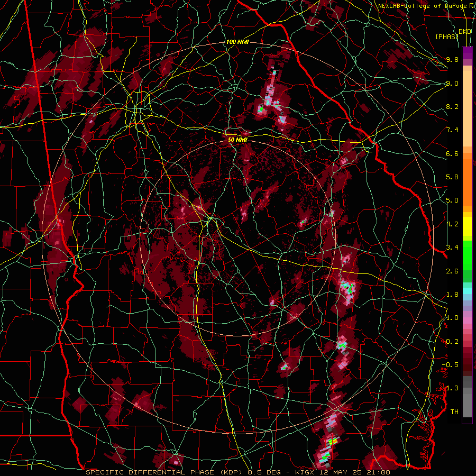Click the 0.2 scale value
The width and height of the screenshot is (476, 476).
(452, 342)
